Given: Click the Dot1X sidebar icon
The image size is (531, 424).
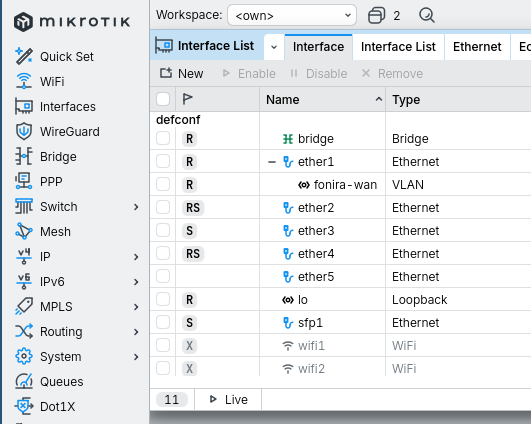Looking at the screenshot, I should pos(24,406).
